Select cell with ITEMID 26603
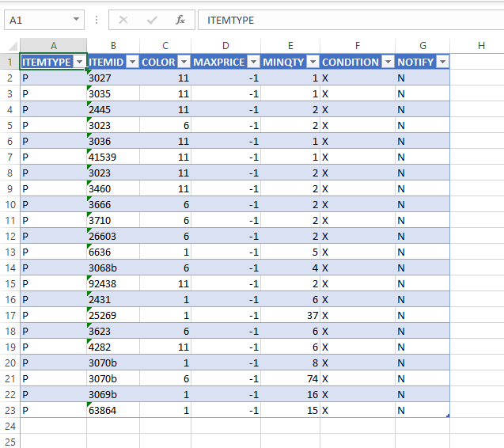Image resolution: width=504 pixels, height=448 pixels. (113, 236)
